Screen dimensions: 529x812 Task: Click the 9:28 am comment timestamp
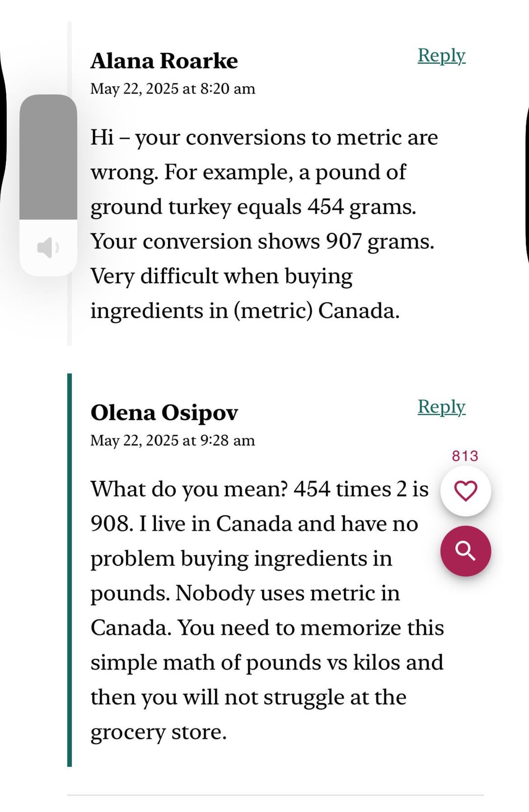(x=172, y=440)
